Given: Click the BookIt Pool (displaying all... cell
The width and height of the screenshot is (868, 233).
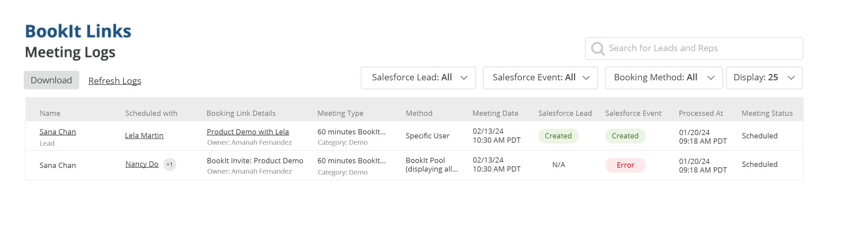Looking at the screenshot, I should (432, 165).
